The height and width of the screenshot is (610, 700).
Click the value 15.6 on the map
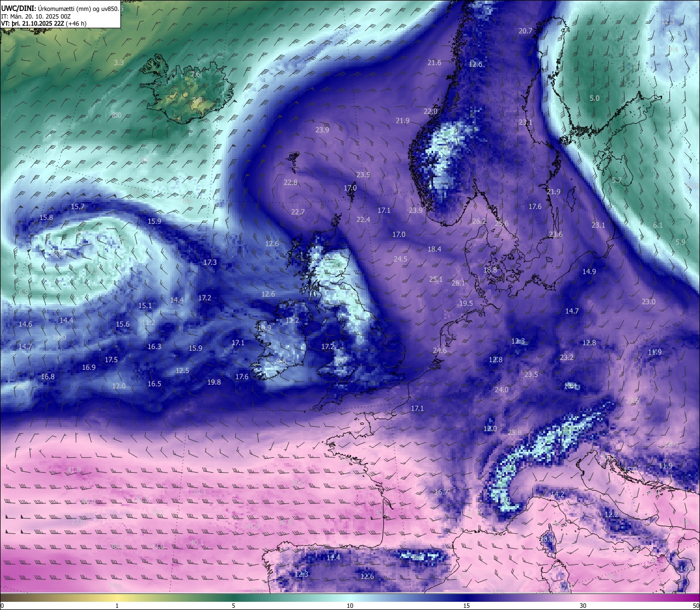(x=122, y=324)
